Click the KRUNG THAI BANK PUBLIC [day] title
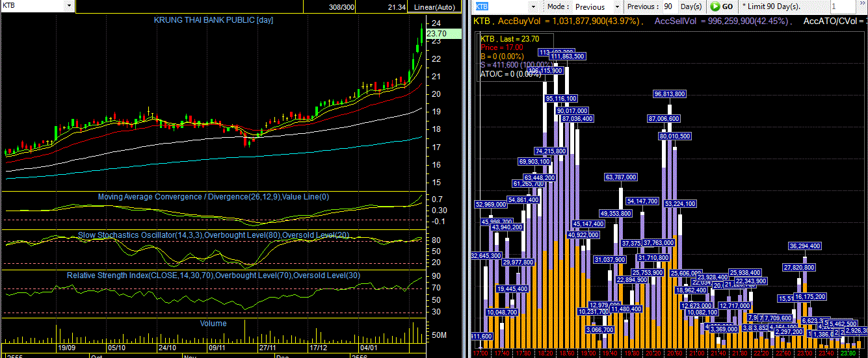 point(213,20)
